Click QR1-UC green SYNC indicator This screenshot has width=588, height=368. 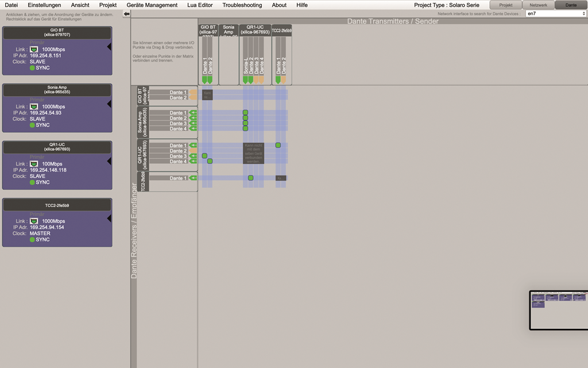[x=32, y=182]
